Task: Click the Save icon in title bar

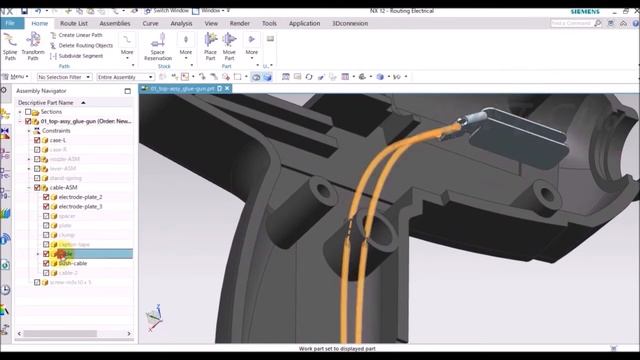Action: 24,11
